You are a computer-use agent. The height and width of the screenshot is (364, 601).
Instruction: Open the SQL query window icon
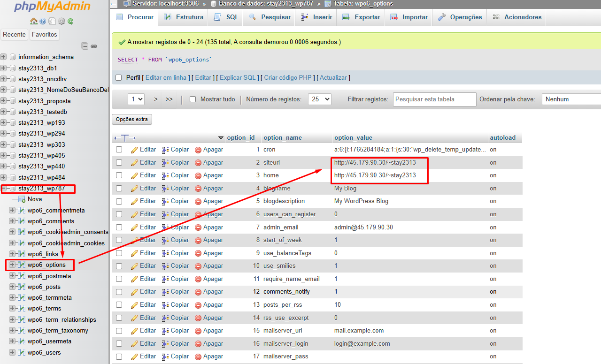pos(52,22)
